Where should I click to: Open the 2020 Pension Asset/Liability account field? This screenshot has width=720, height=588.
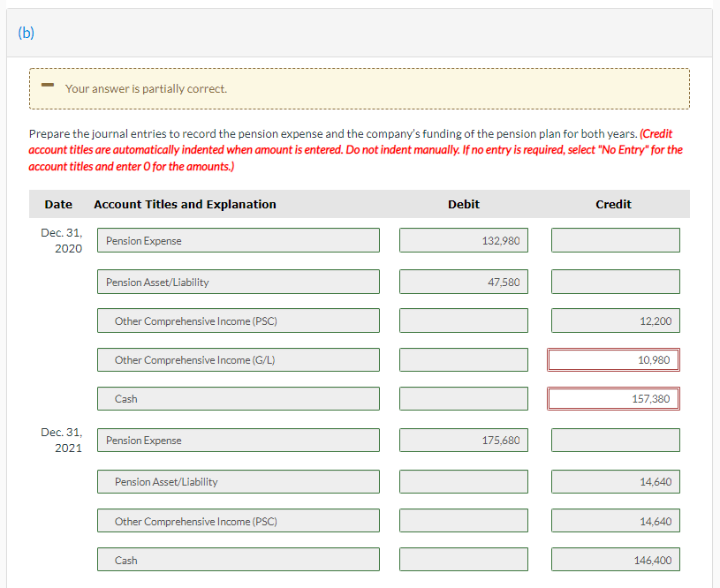239,282
